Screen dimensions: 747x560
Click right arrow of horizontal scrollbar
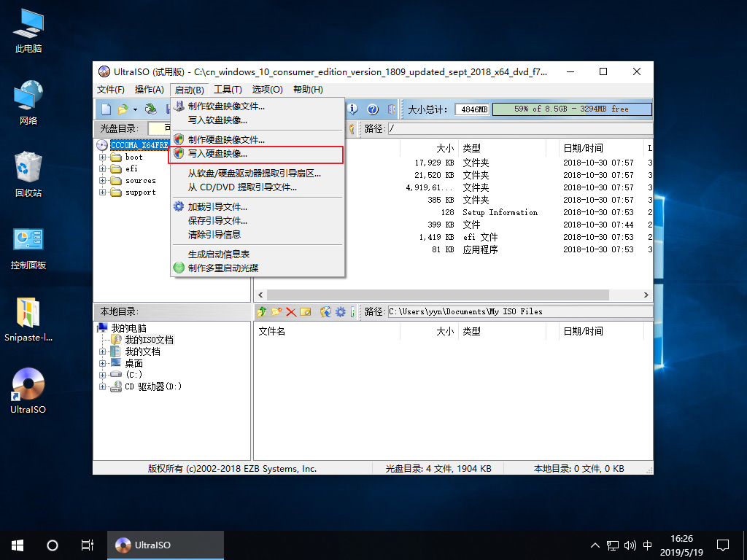point(646,295)
